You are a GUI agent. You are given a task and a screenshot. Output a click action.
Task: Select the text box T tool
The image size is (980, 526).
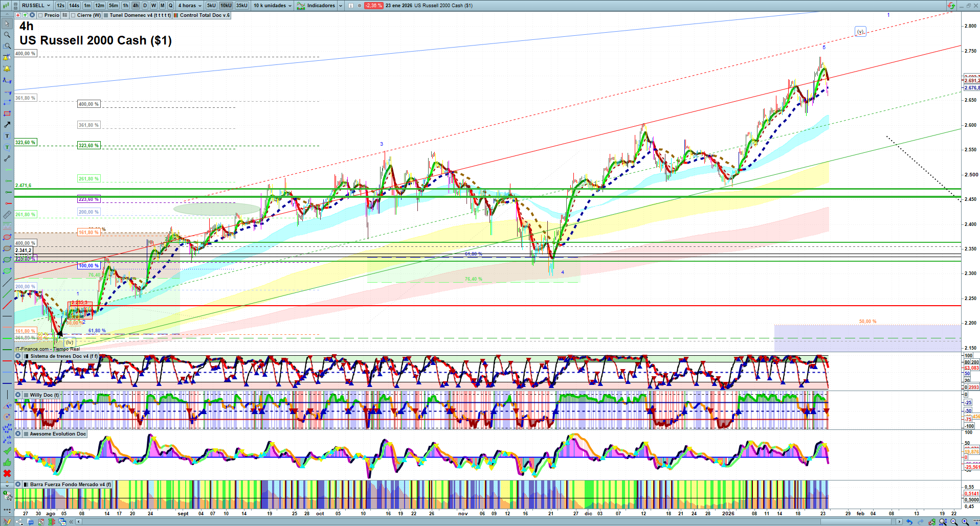7,136
